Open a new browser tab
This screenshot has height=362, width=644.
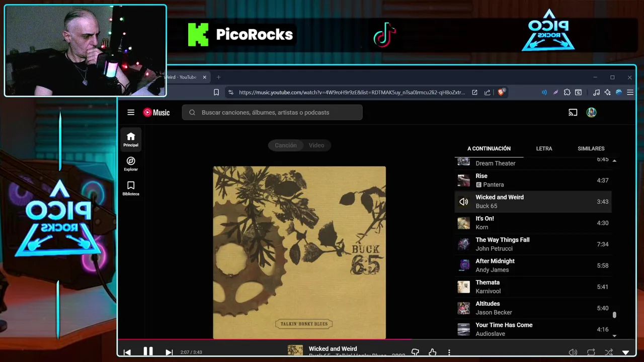click(x=218, y=77)
